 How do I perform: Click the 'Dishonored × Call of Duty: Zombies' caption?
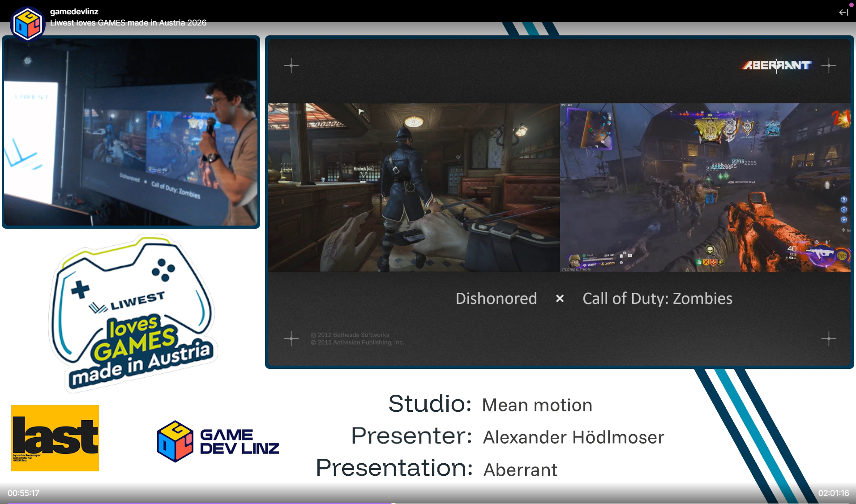pos(593,299)
